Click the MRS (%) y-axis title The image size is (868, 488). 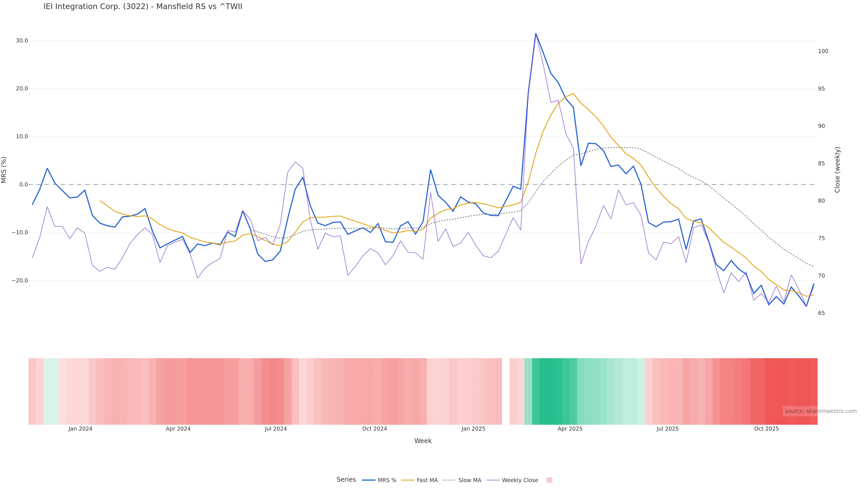4,170
